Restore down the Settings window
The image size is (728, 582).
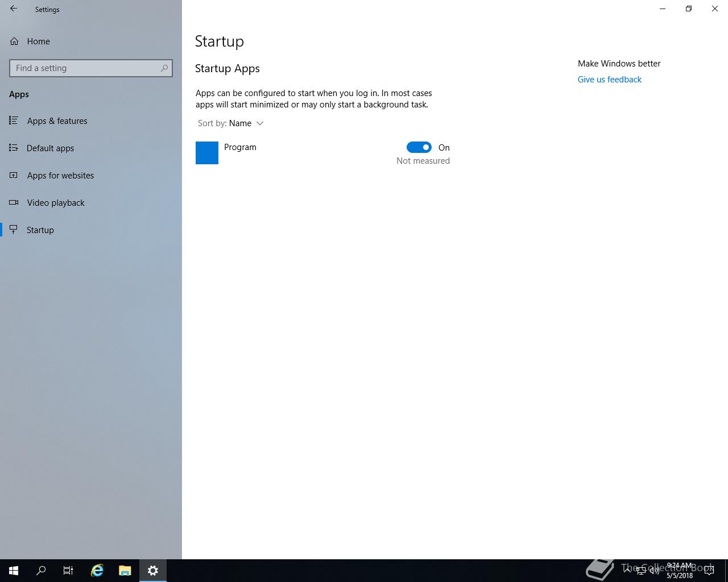pos(689,9)
